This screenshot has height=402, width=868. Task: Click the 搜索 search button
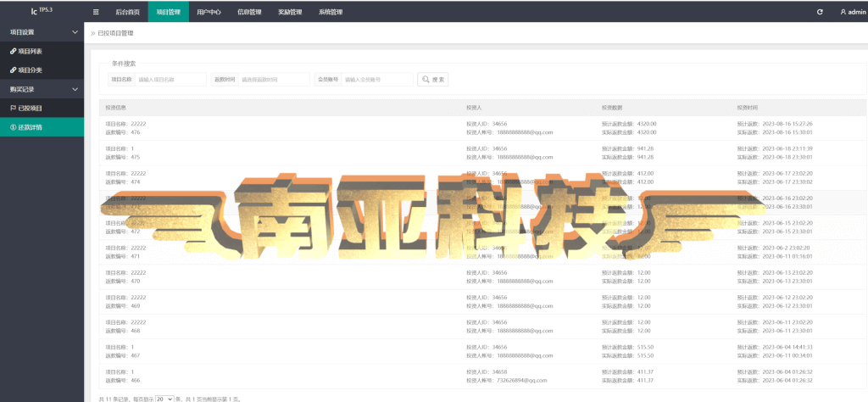(x=433, y=79)
